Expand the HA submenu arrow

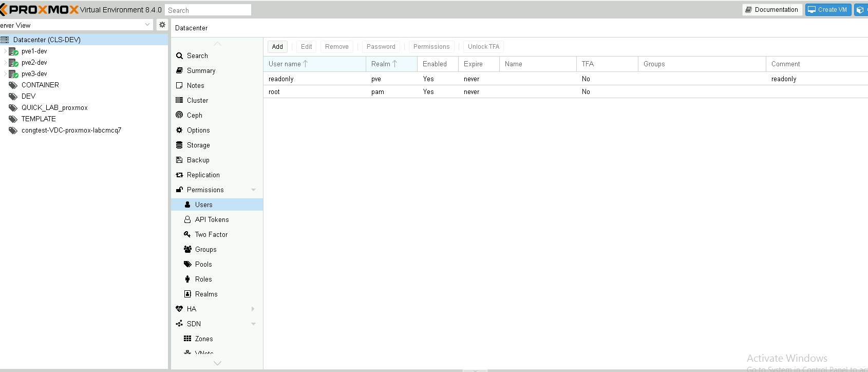(253, 309)
